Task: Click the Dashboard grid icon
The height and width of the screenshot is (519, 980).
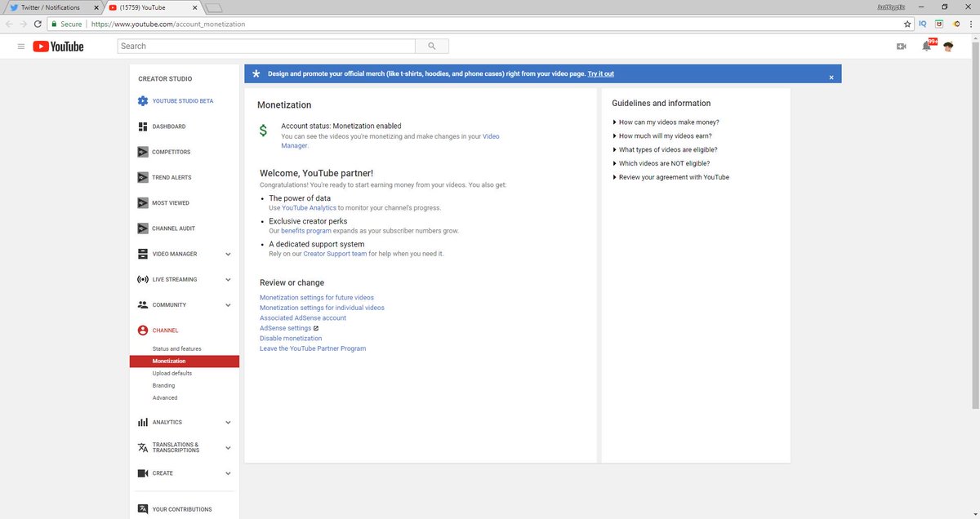Action: (143, 126)
